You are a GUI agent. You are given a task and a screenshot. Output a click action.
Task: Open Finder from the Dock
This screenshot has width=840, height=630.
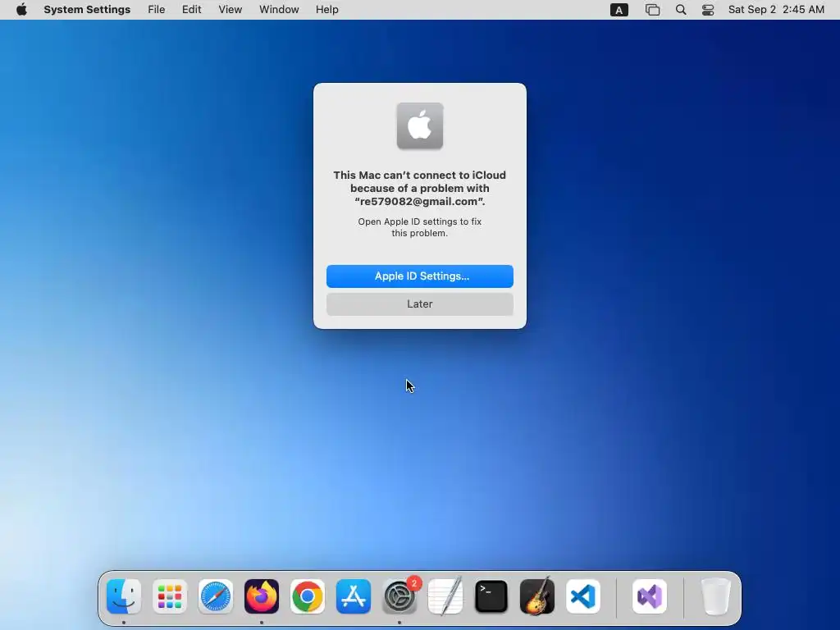(124, 596)
